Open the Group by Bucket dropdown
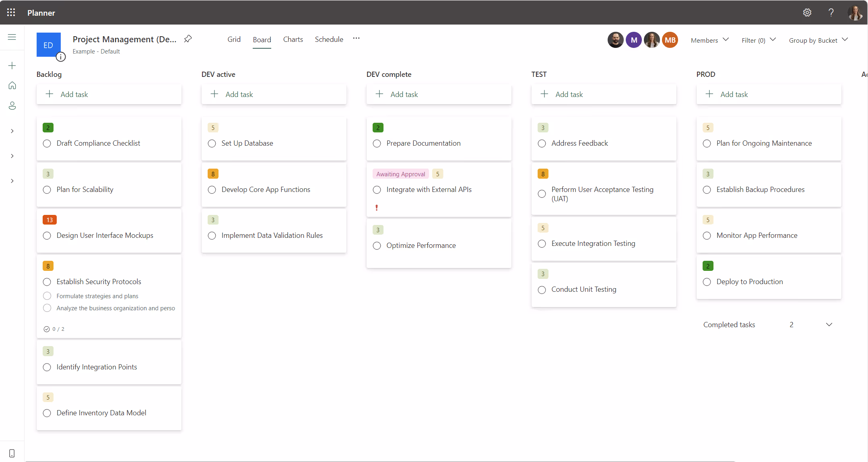The image size is (868, 462). tap(818, 40)
